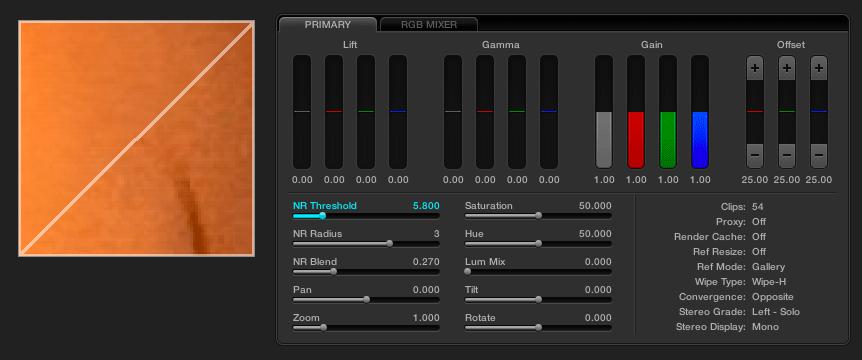Click the NR Radius slider
Screen dimensions: 862x360
coord(366,243)
